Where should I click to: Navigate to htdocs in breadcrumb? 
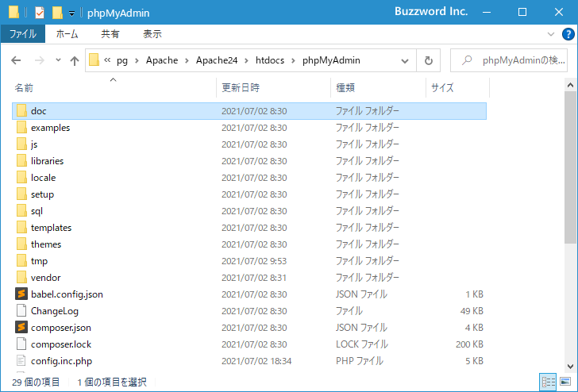coord(270,60)
